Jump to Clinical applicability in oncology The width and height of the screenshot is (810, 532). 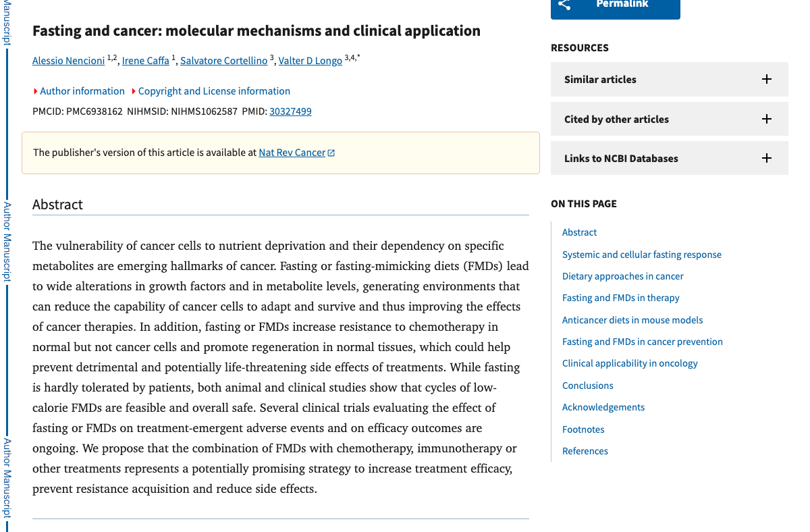tap(630, 363)
